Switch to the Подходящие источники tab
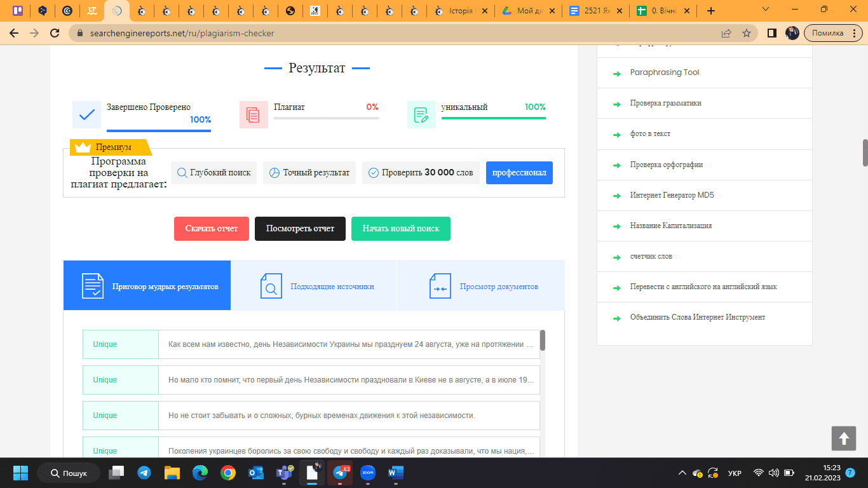This screenshot has width=868, height=488. click(x=314, y=286)
